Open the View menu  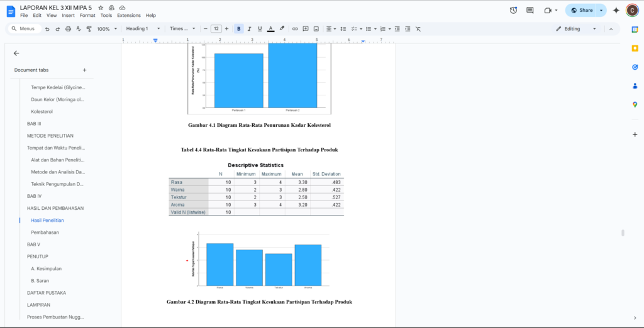(52, 15)
